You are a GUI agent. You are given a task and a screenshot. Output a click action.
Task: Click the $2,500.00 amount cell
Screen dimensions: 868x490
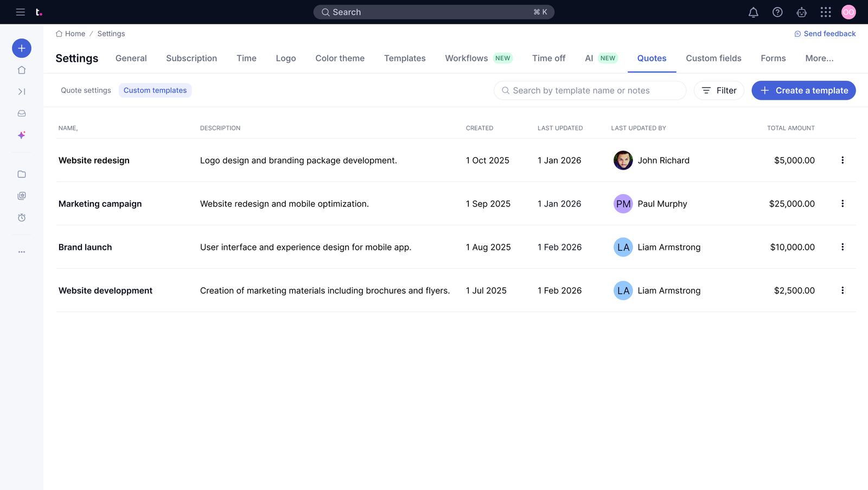(x=794, y=291)
